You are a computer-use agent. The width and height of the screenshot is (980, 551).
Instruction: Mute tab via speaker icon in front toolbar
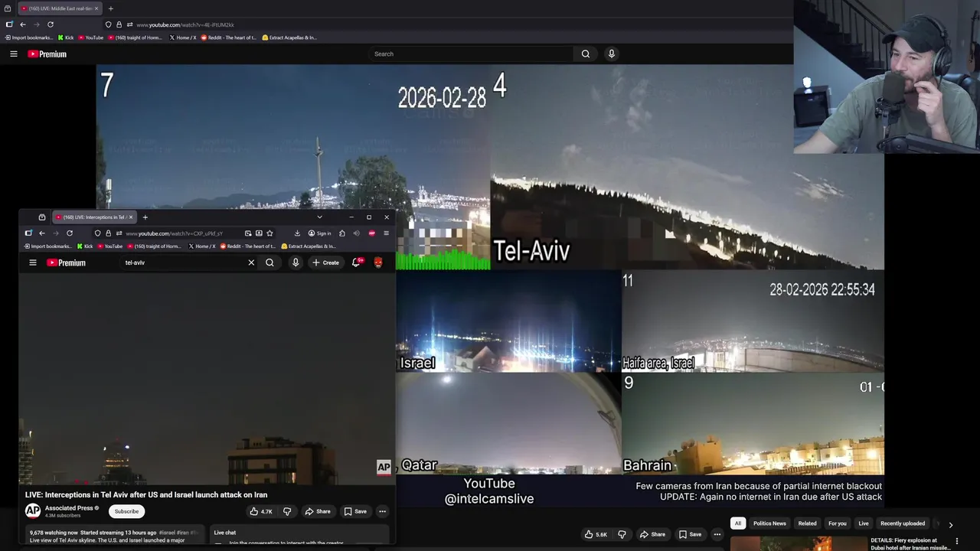coord(356,233)
